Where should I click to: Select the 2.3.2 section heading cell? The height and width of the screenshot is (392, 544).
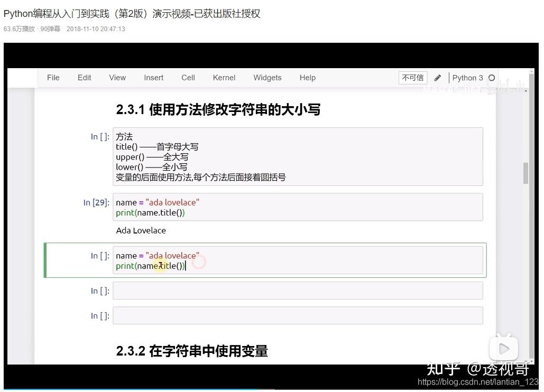click(192, 351)
